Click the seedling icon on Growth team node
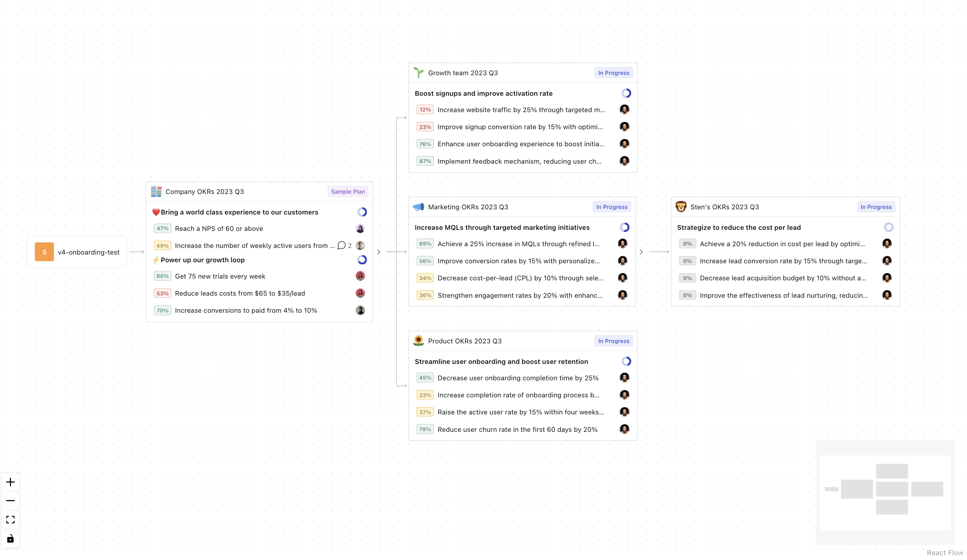 419,72
